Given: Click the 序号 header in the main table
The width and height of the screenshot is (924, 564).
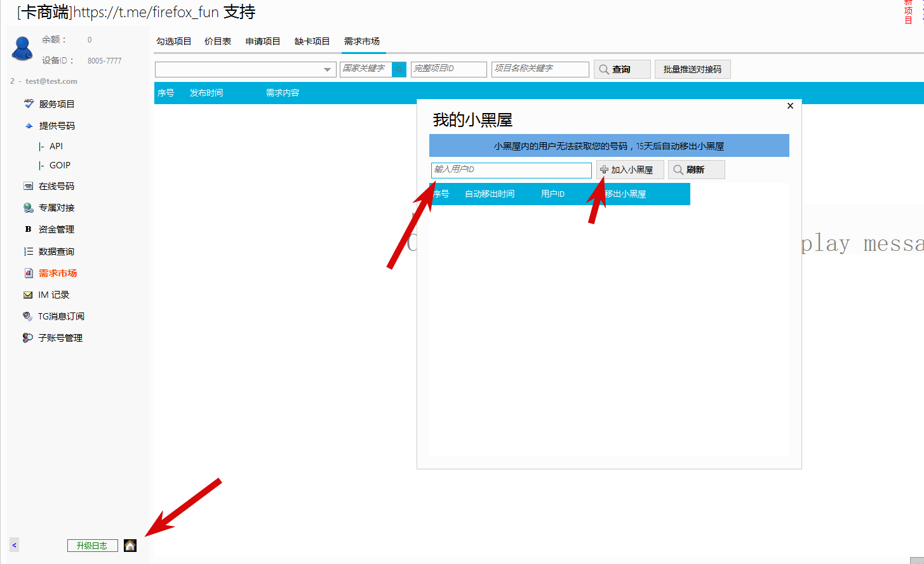Looking at the screenshot, I should coord(166,93).
